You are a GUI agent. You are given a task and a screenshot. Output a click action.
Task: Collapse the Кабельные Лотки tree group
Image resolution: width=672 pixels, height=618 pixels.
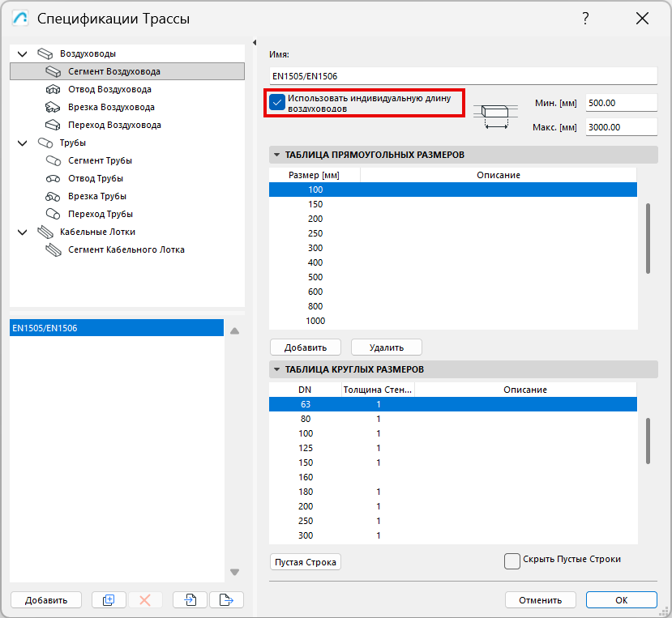22,232
